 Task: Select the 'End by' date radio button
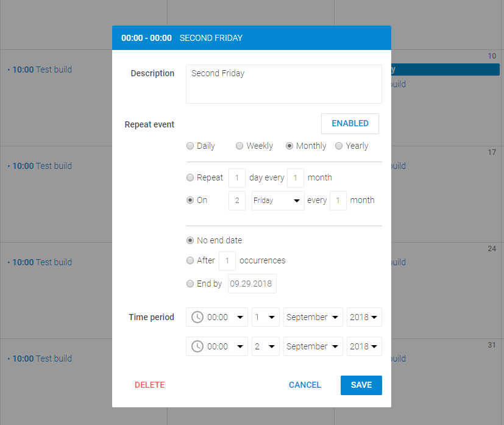coord(190,284)
